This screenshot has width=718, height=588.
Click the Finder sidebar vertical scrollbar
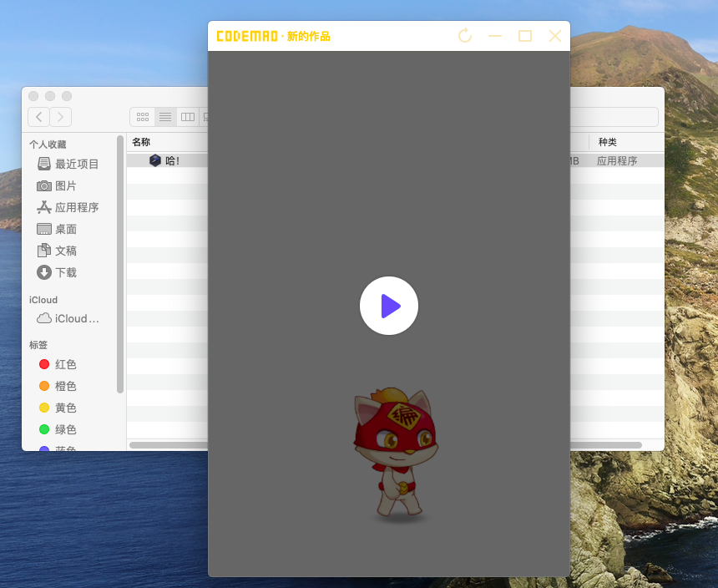[120, 264]
